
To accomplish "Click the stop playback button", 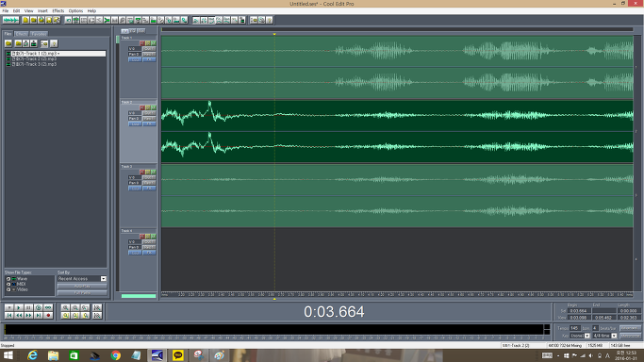I will point(9,307).
